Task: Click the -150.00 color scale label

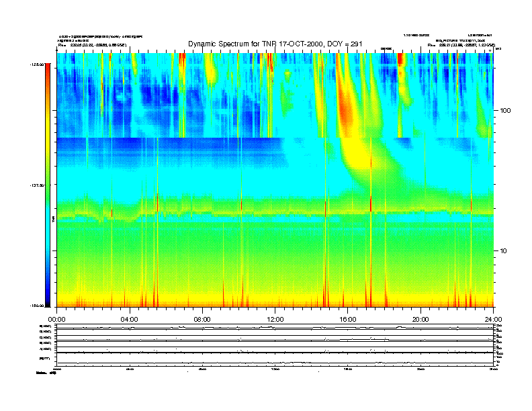Action: click(x=37, y=306)
